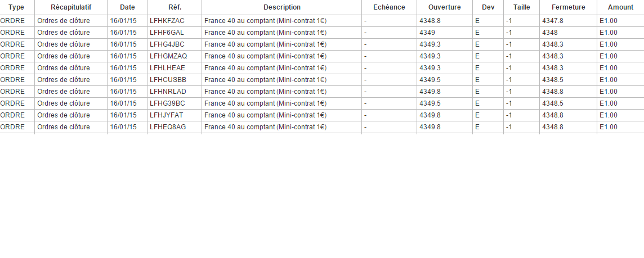644x258 pixels.
Task: Click reference cell LFHF6GAL
Action: [167, 33]
